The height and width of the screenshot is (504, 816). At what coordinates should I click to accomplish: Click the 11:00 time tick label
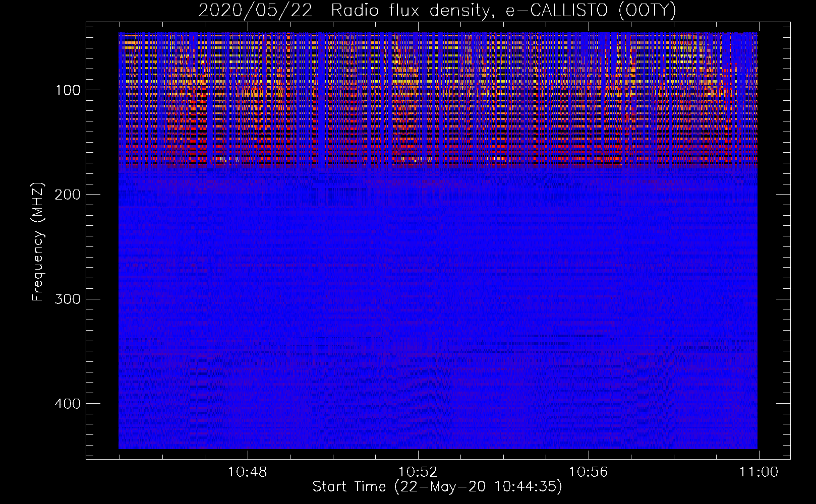(x=759, y=472)
